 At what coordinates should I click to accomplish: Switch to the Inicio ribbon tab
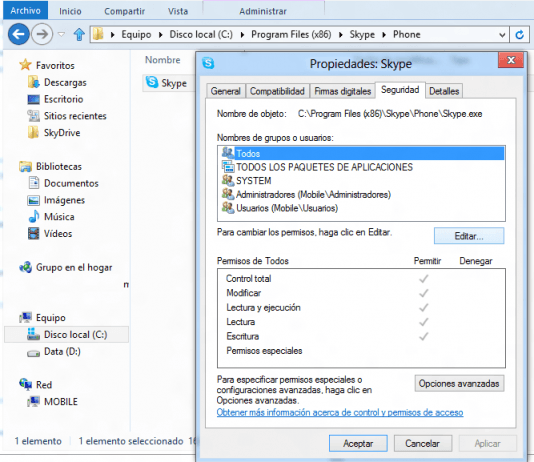click(x=70, y=11)
